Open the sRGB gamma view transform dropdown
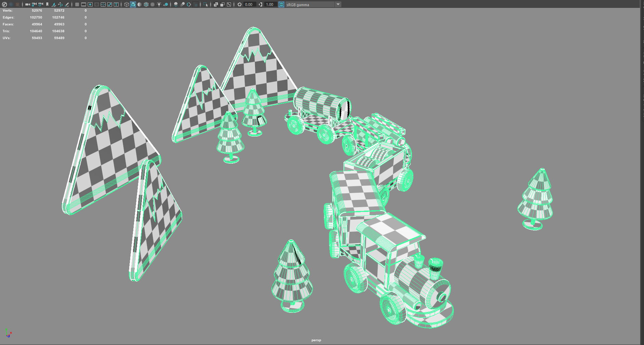The width and height of the screenshot is (644, 345). click(x=313, y=4)
